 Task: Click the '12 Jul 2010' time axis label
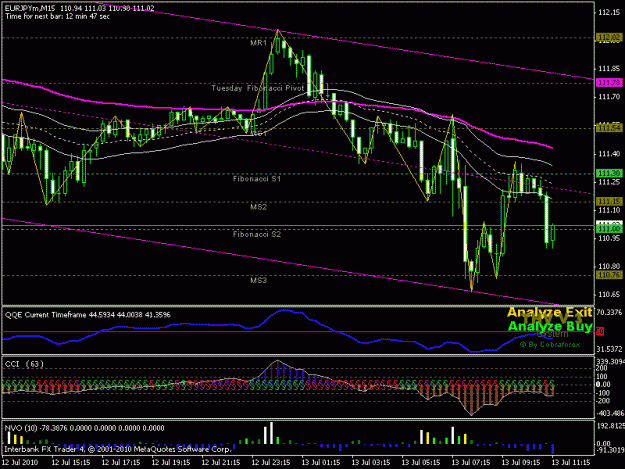coord(20,462)
